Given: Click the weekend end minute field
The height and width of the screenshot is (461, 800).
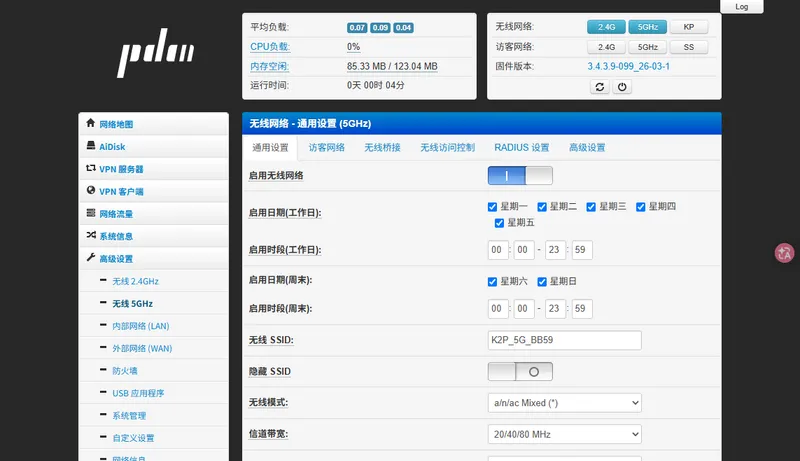Looking at the screenshot, I should click(582, 309).
